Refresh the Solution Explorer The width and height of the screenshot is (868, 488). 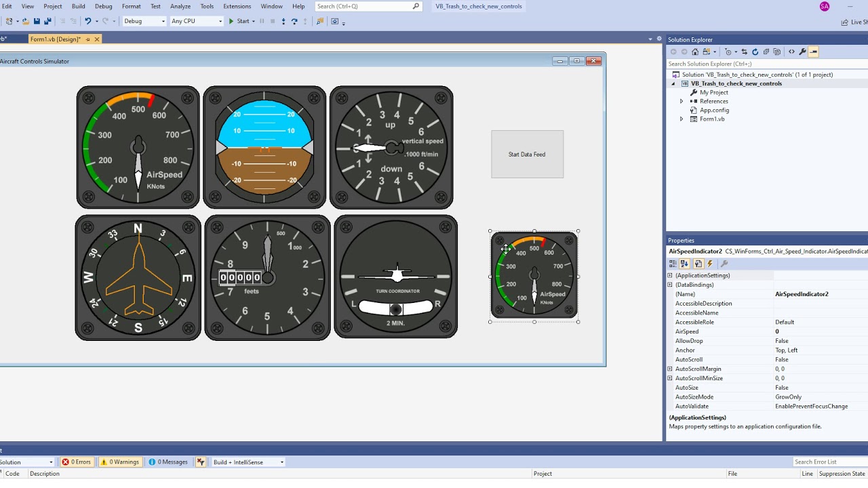click(x=755, y=52)
